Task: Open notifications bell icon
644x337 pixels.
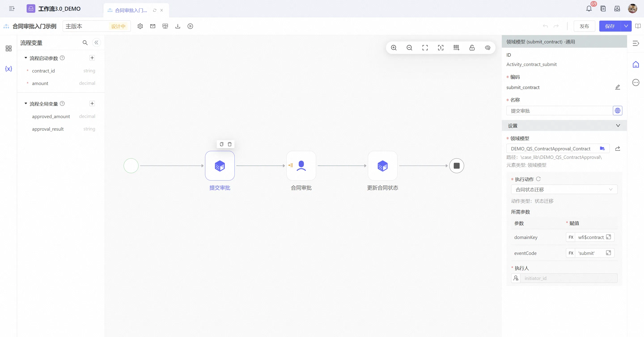Action: [x=589, y=9]
